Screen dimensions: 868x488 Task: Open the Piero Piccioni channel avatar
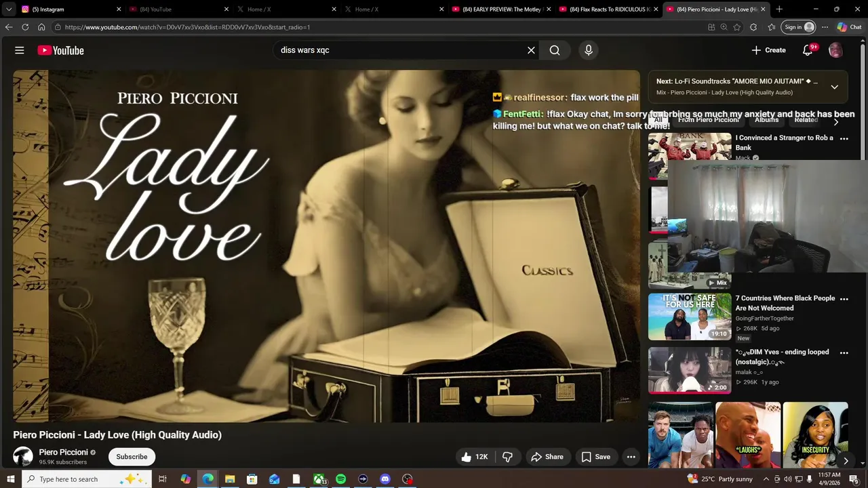(x=23, y=457)
